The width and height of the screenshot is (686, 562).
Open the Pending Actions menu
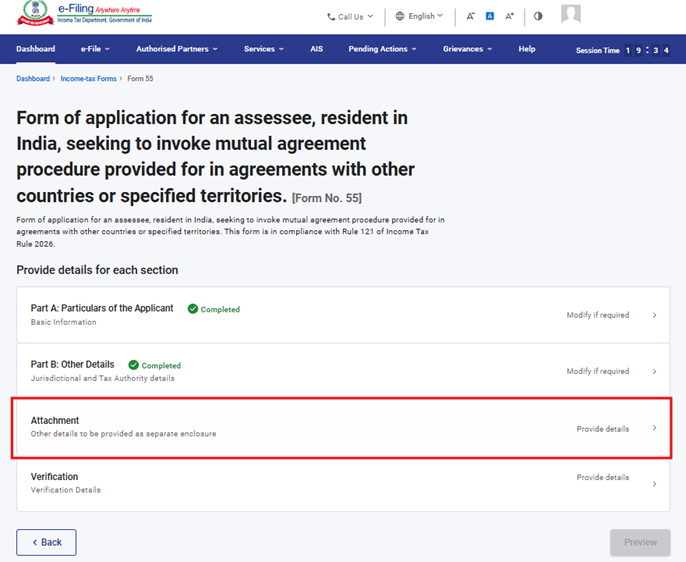[x=384, y=49]
